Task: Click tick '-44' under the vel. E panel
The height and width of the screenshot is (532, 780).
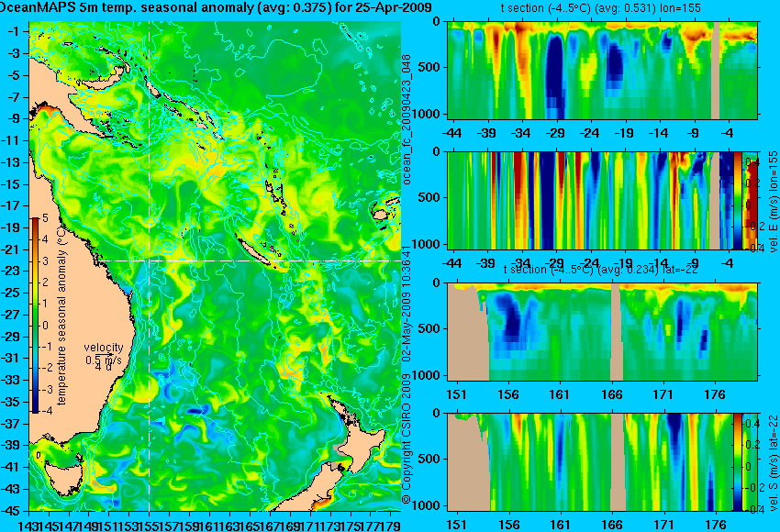Action: point(451,263)
